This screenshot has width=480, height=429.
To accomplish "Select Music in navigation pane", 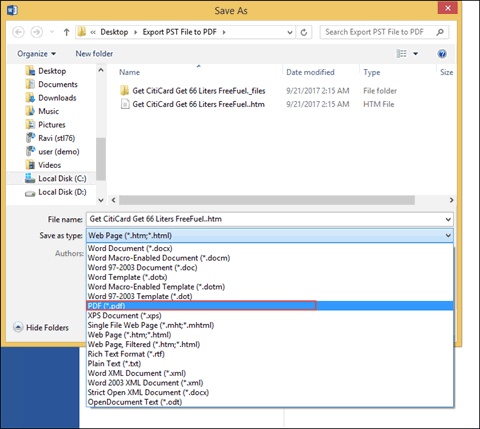I will click(x=42, y=111).
